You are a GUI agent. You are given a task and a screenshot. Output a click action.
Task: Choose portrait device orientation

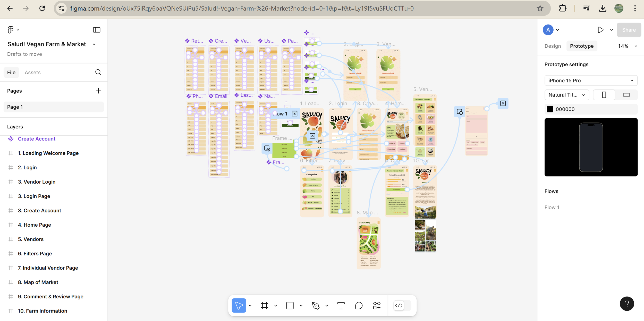pyautogui.click(x=604, y=95)
